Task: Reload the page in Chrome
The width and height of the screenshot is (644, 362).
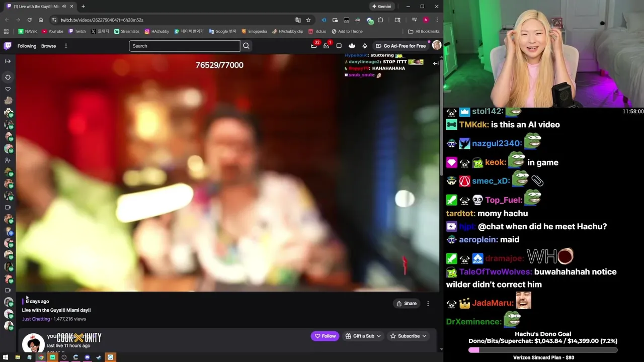Action: point(29,20)
